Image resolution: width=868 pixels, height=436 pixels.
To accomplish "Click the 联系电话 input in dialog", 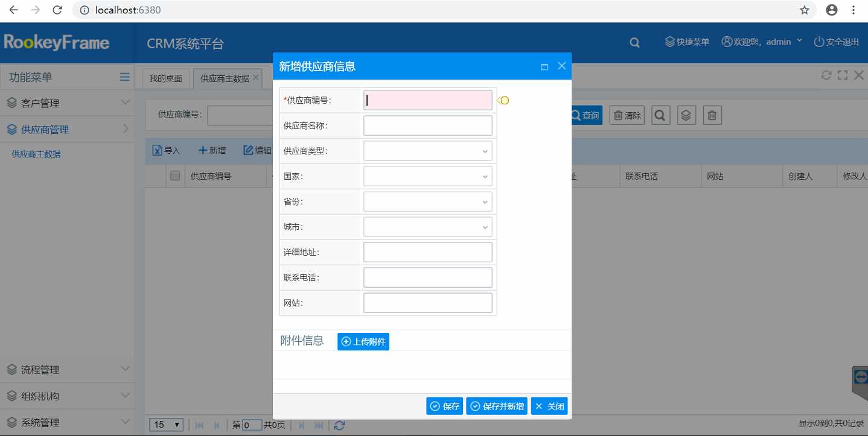I will point(428,277).
